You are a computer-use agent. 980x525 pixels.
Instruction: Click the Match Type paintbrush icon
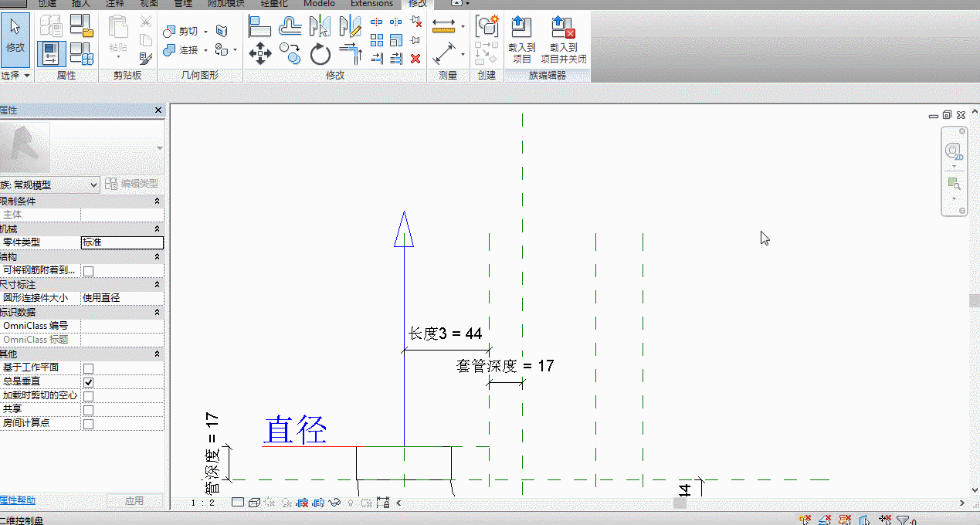coord(146,57)
